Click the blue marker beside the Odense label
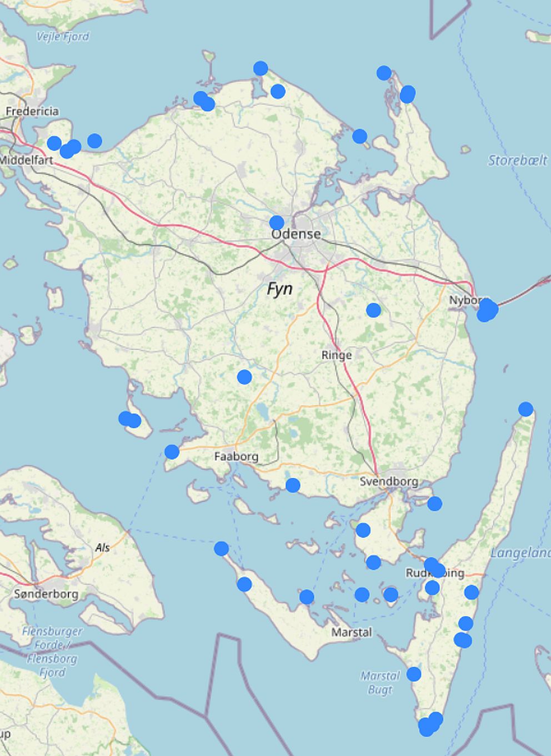Screen dimensions: 551x756 [277, 223]
